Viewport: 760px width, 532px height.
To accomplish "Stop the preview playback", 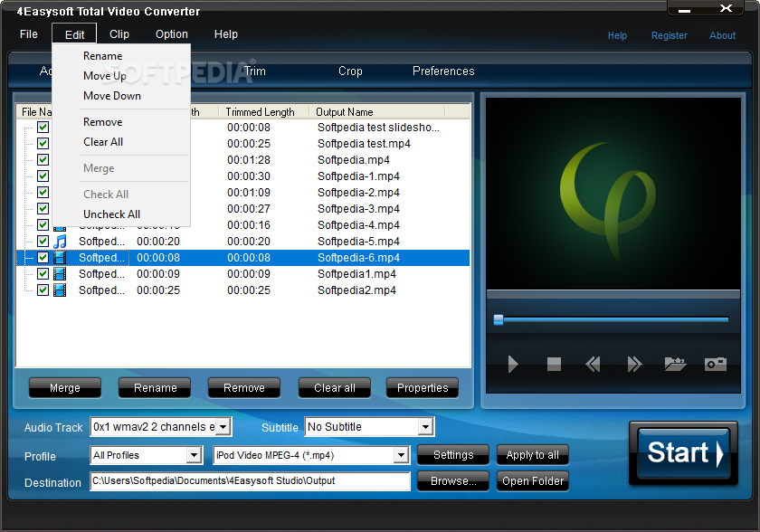I will coord(554,364).
